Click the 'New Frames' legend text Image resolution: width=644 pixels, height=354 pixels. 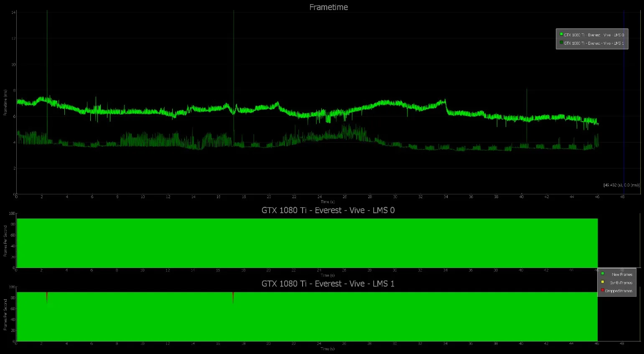[x=622, y=275]
